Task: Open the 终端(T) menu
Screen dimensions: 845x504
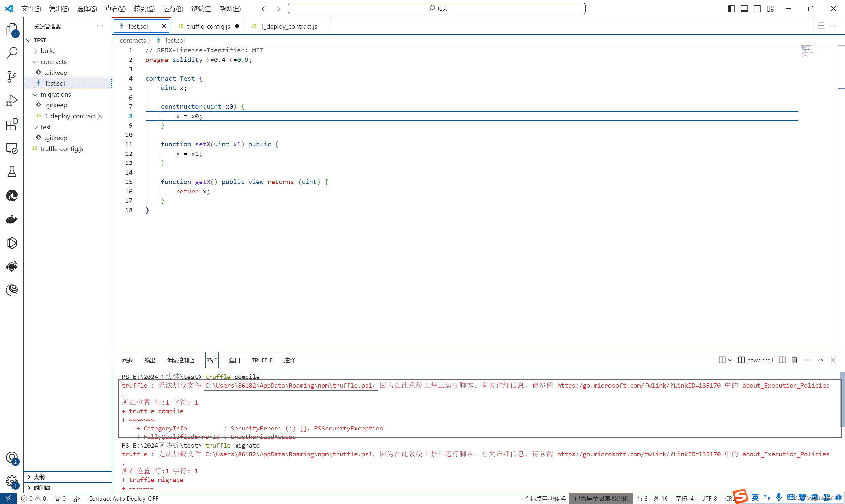Action: [201, 9]
